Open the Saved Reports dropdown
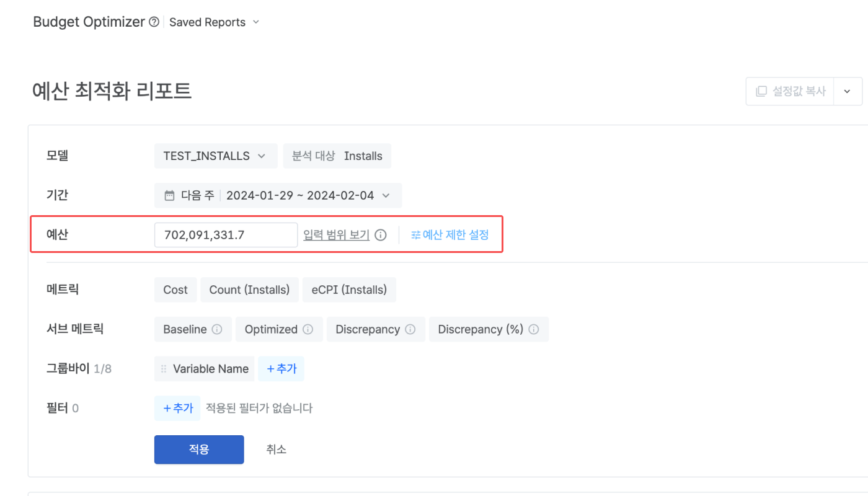Viewport: 868px width, 496px height. click(x=214, y=22)
